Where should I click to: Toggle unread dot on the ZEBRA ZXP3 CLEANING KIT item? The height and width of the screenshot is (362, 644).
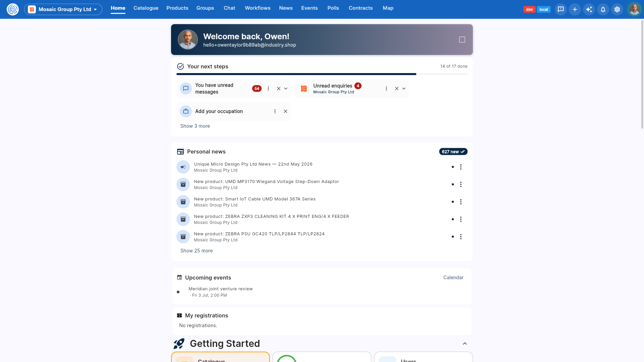click(453, 219)
